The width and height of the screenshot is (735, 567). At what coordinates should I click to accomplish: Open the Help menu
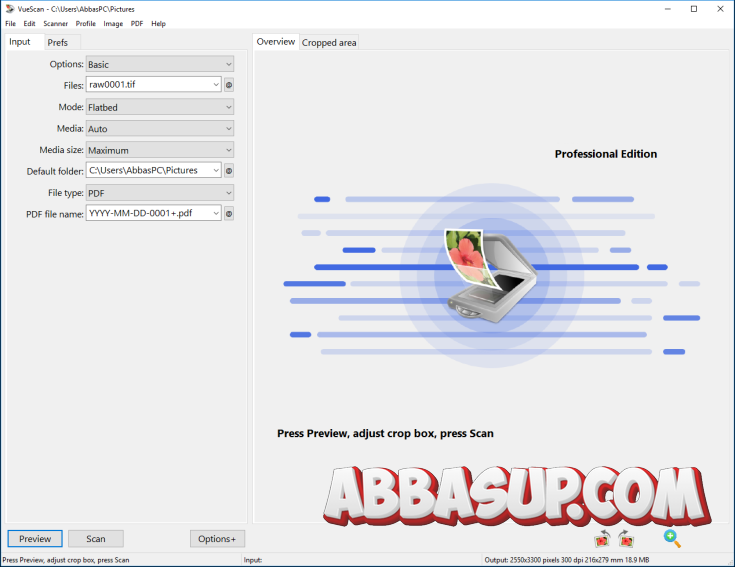pos(158,23)
